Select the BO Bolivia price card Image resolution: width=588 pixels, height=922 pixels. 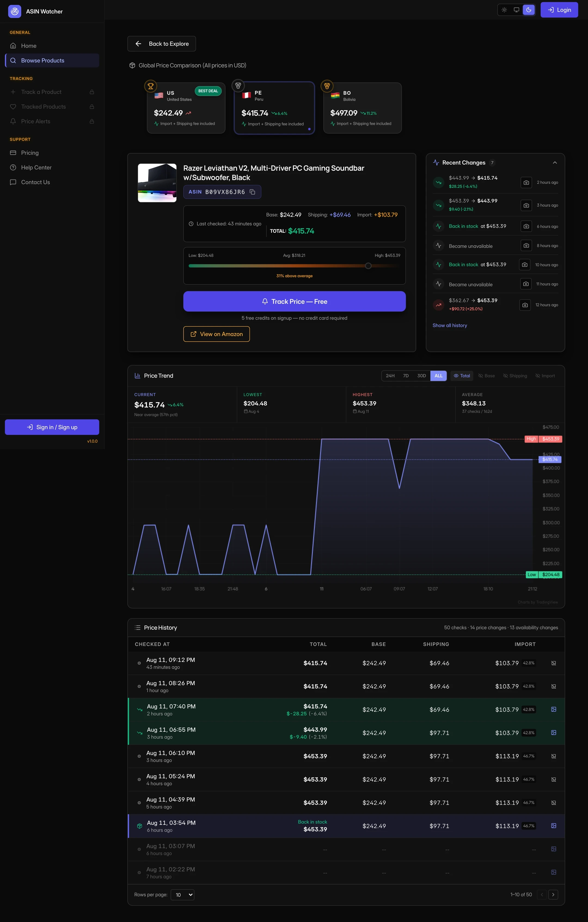coord(363,108)
